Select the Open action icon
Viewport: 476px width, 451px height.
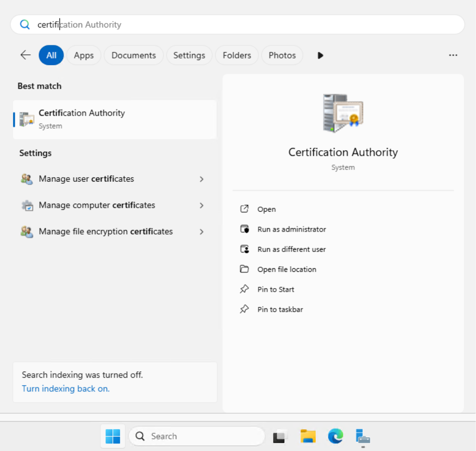pyautogui.click(x=246, y=209)
